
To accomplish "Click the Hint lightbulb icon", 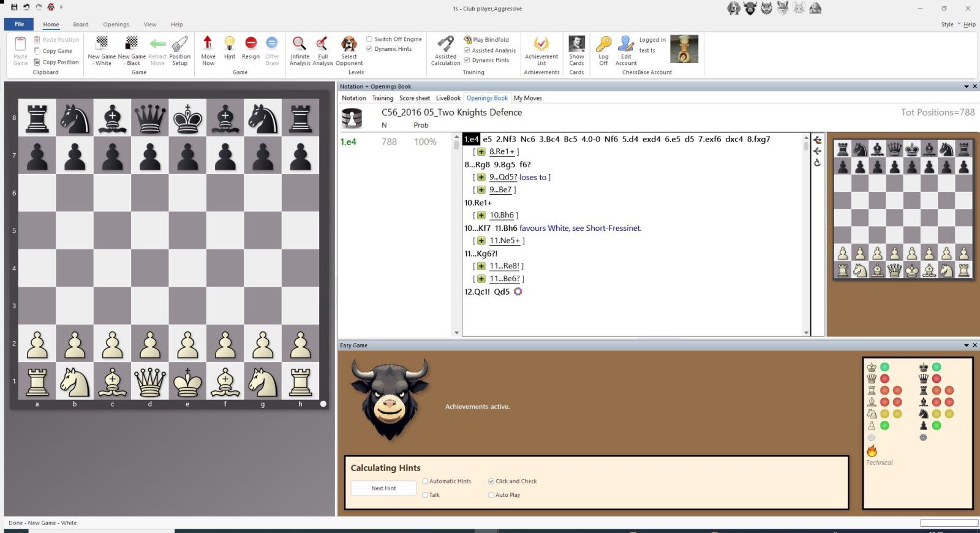I will 229,44.
